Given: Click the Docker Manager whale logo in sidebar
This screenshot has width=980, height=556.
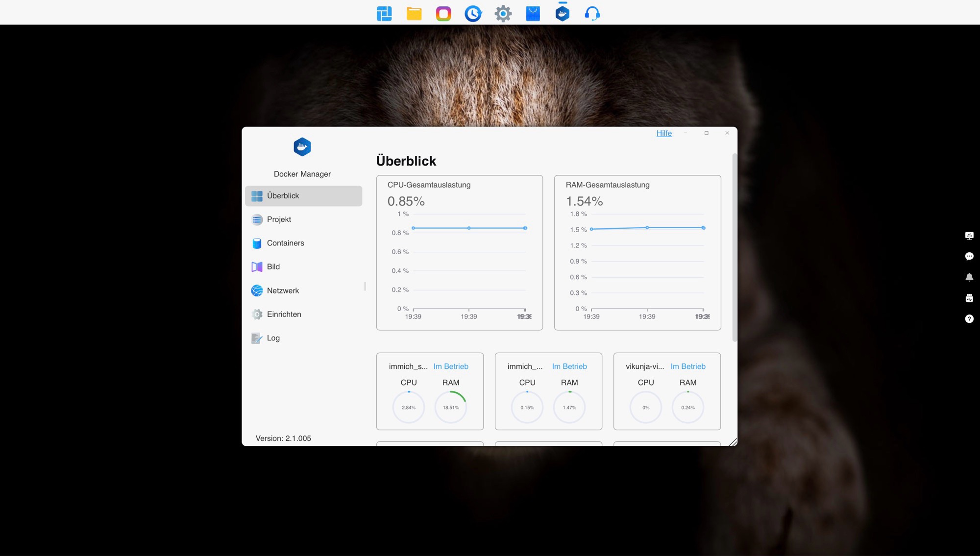Looking at the screenshot, I should point(302,147).
